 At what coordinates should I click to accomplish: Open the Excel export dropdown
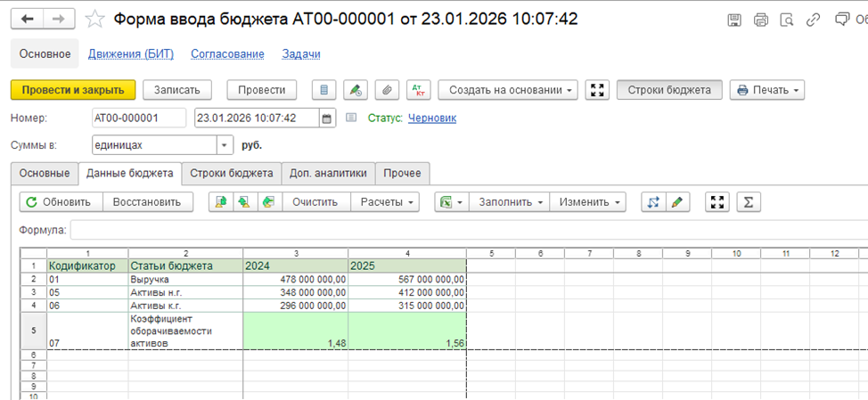(x=452, y=202)
